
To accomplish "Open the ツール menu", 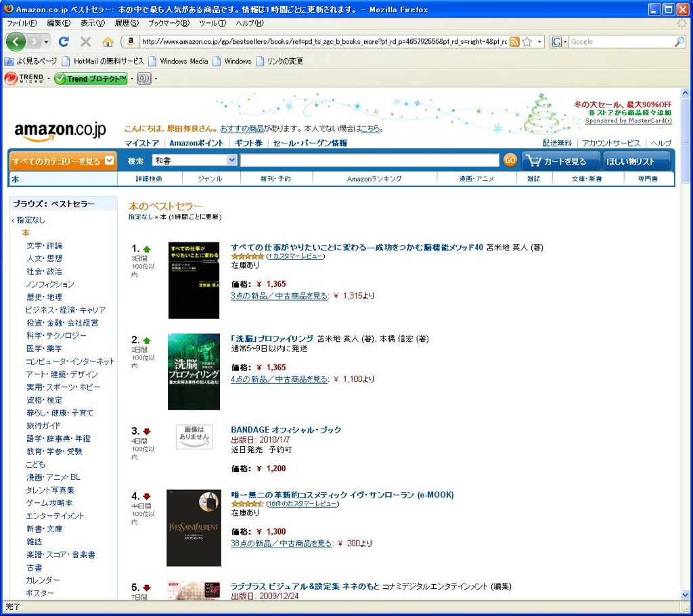I will coord(212,23).
